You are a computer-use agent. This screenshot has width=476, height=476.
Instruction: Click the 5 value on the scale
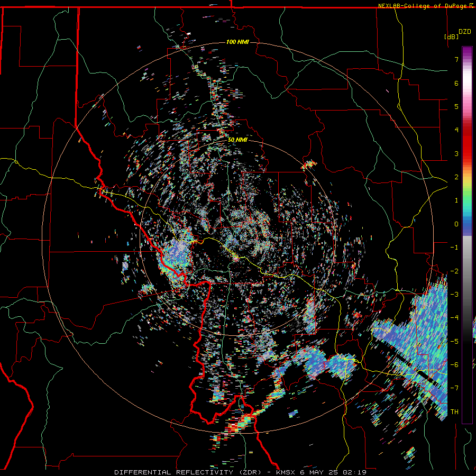click(x=456, y=106)
